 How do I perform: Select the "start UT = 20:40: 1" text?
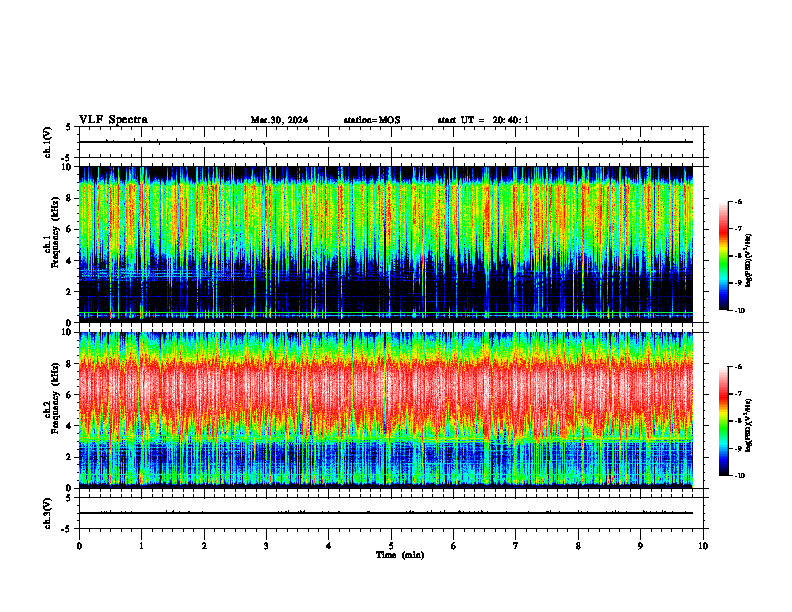point(483,120)
